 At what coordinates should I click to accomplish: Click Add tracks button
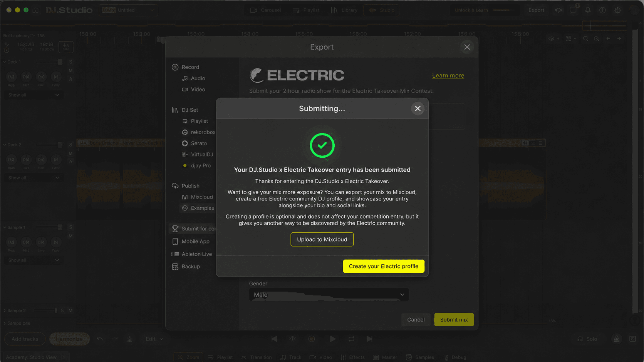click(25, 339)
